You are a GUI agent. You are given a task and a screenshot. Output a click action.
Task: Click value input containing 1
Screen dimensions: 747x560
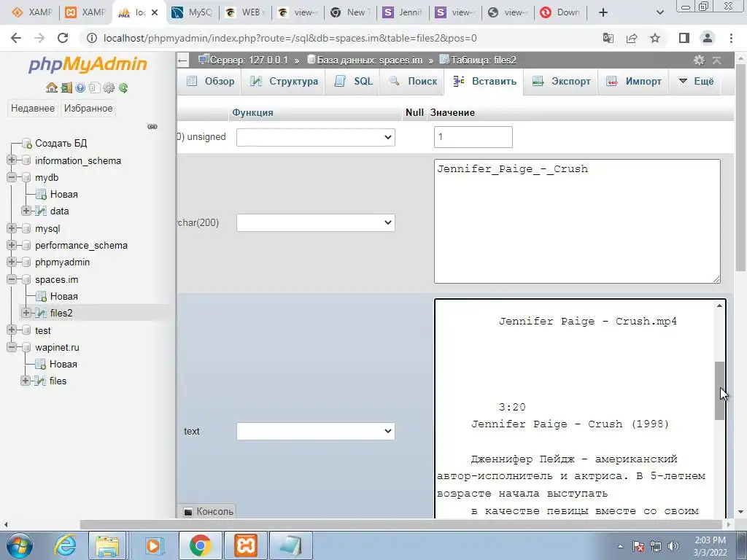pyautogui.click(x=473, y=137)
